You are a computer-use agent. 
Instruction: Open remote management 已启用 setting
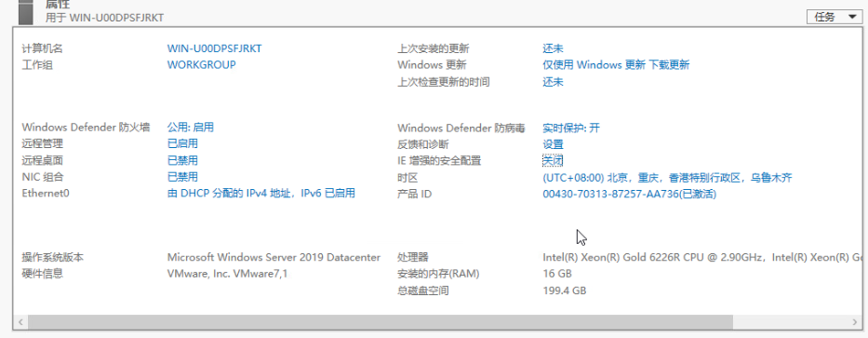tap(182, 144)
